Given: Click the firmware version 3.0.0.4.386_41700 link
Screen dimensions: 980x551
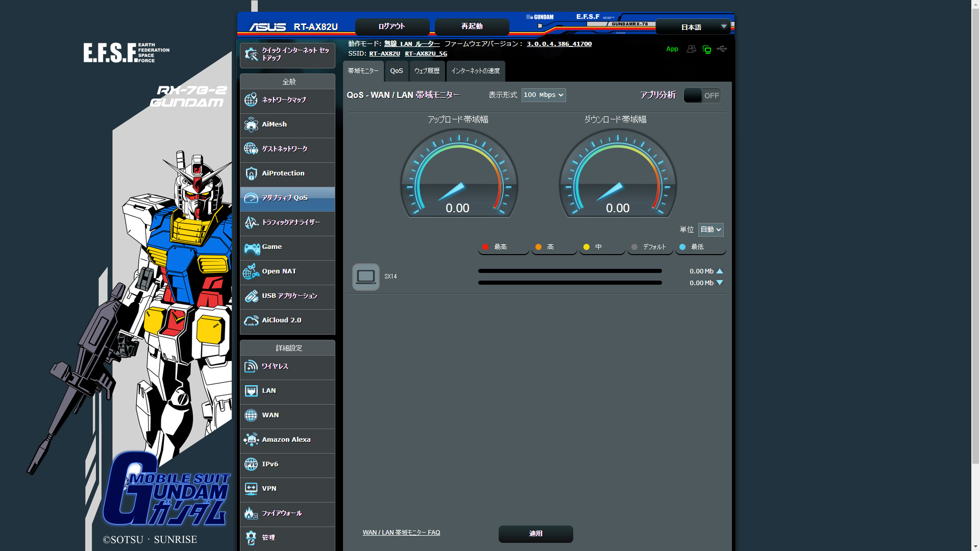Looking at the screenshot, I should coord(559,44).
